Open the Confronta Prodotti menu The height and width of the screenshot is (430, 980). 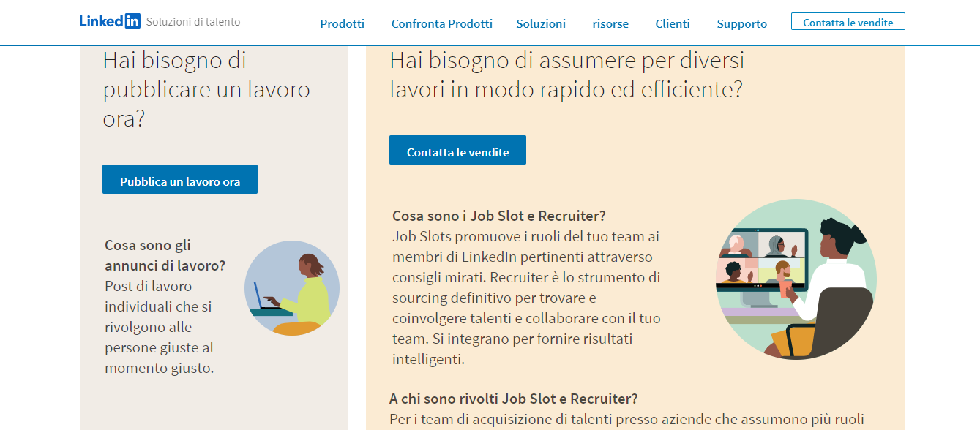[441, 23]
